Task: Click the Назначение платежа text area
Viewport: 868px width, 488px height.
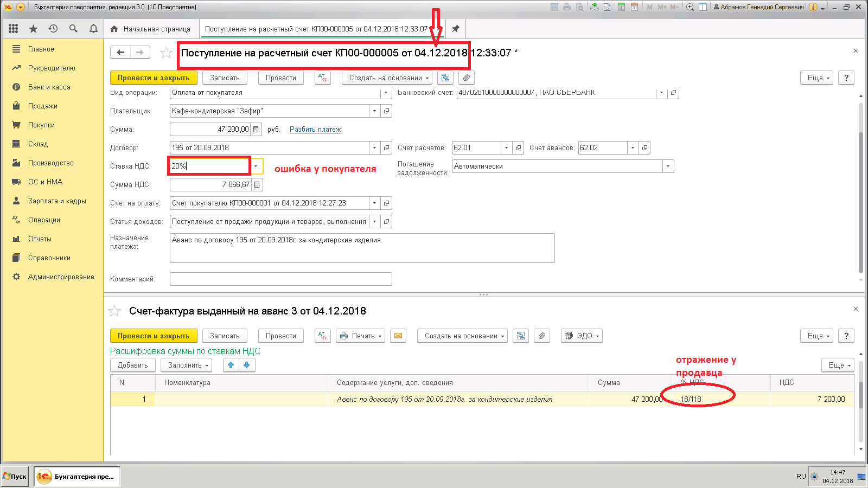Action: pos(362,248)
